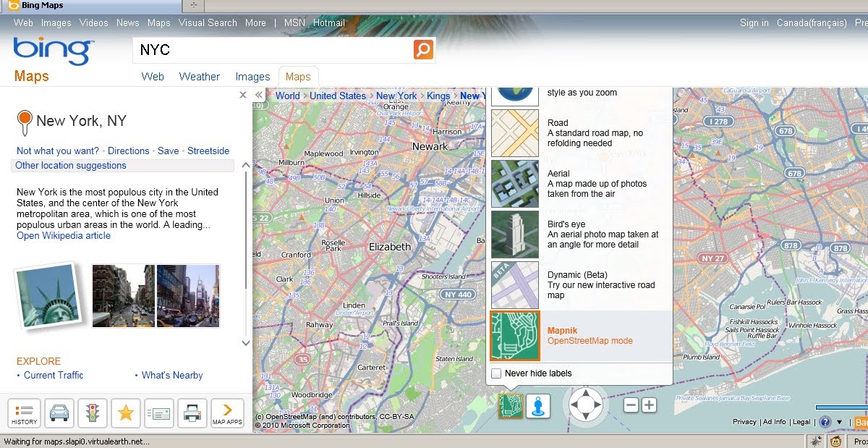Screen dimensions: 868x448
Task: Switch to the Weather tab
Action: (200, 76)
